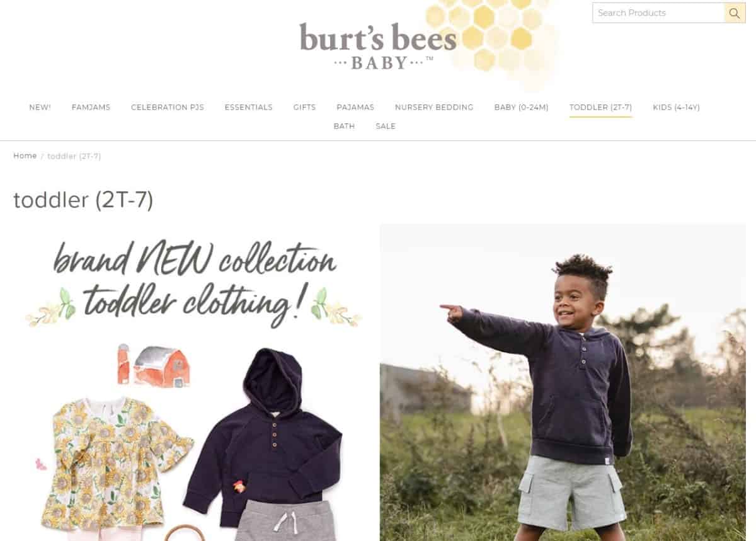Go to Celebration PJs

coord(168,108)
